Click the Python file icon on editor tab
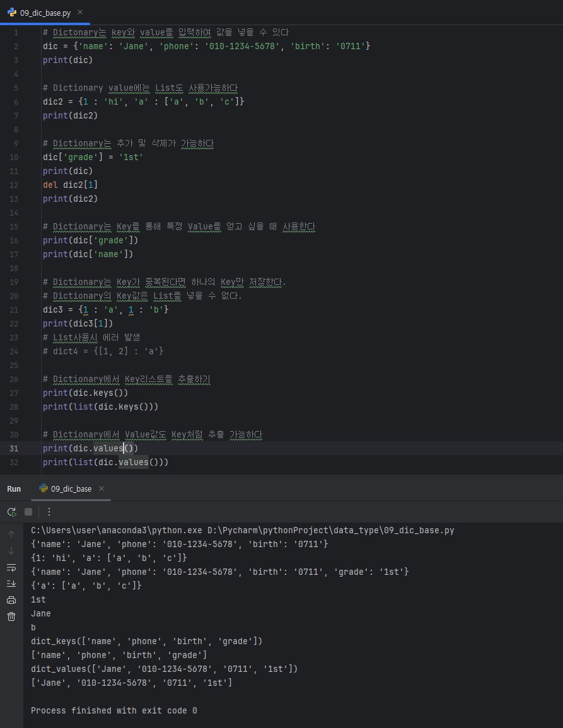563x728 pixels. (11, 13)
